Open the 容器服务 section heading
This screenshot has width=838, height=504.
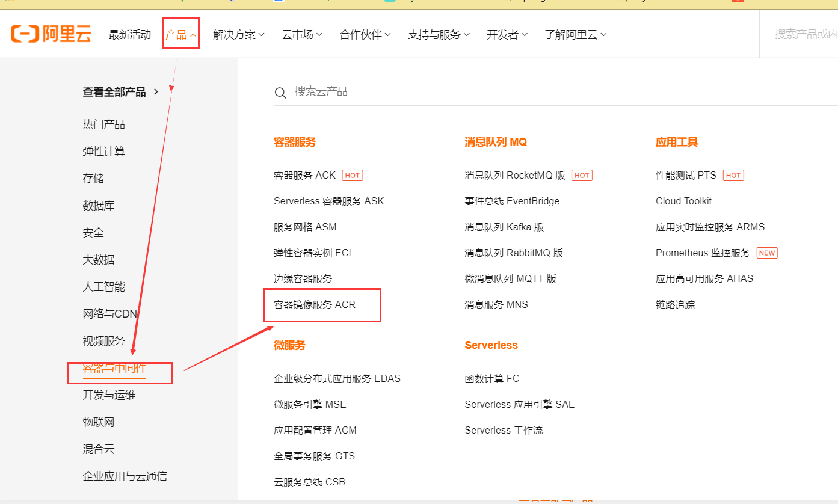295,143
